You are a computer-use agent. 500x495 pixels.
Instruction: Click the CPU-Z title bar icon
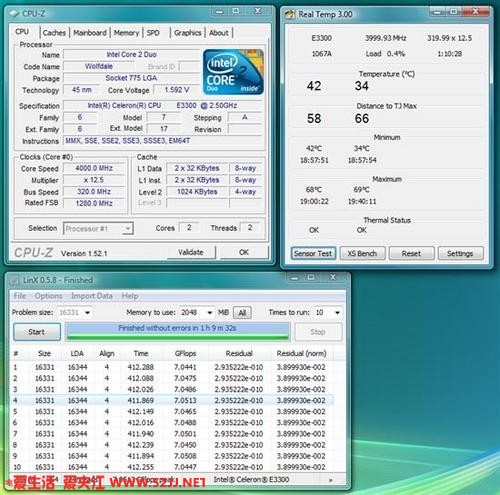coord(14,14)
